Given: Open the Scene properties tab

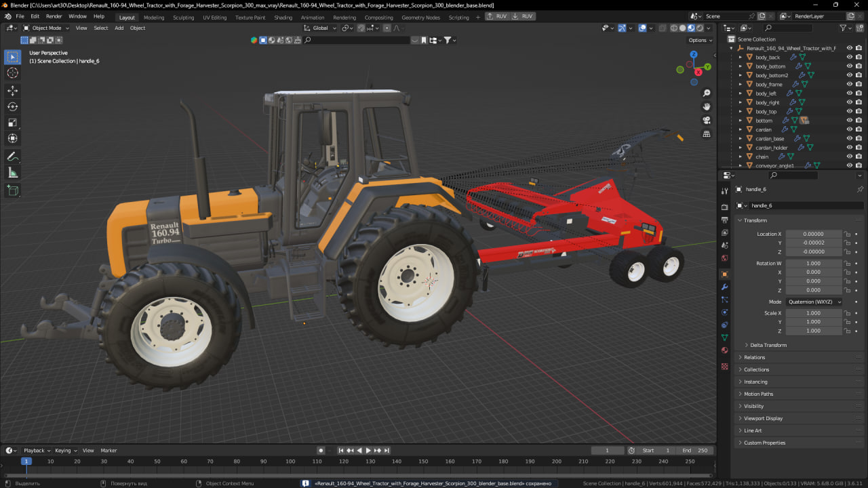Looking at the screenshot, I should coord(725,245).
